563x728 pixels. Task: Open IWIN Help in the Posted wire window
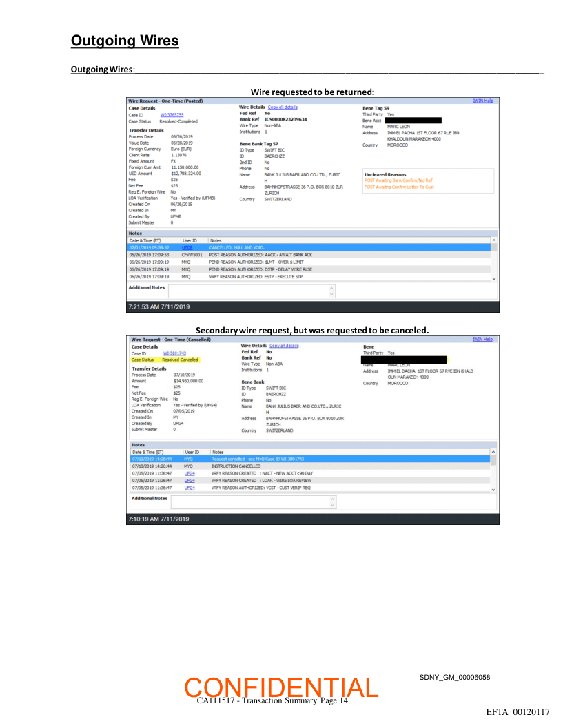(482, 101)
